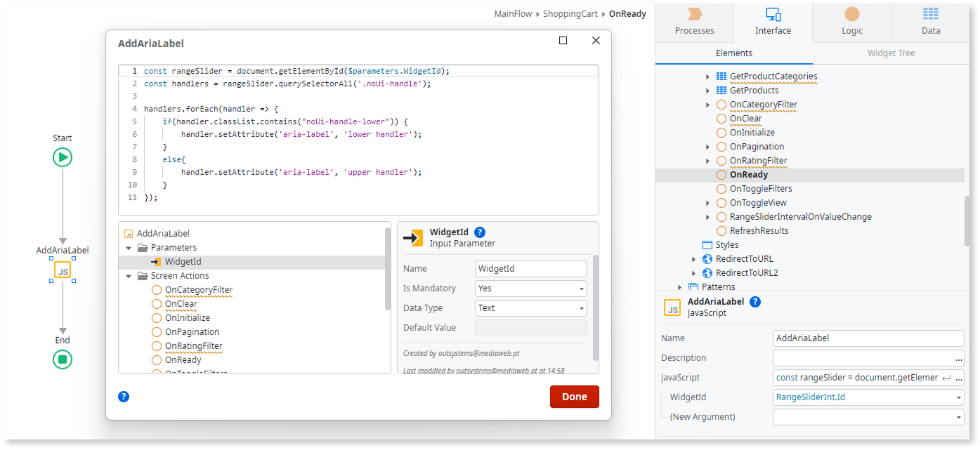Click the help icon at dialog bottom-left
The height and width of the screenshot is (450, 980).
coord(124,397)
